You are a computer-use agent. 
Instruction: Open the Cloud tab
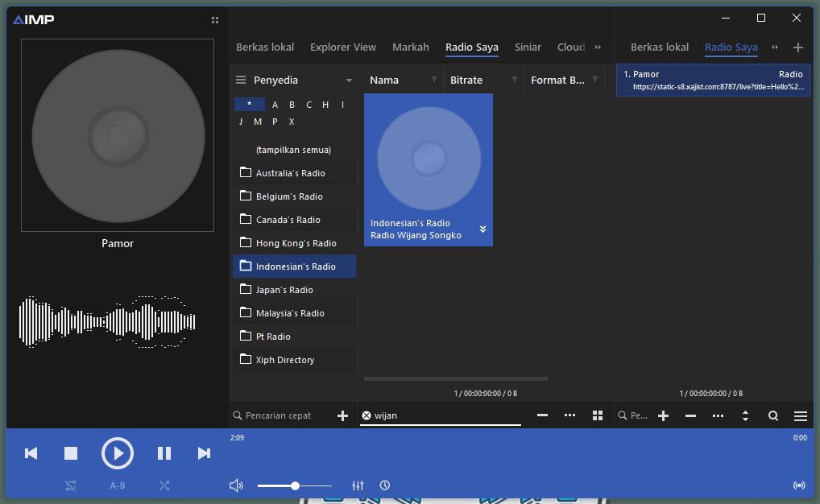[x=571, y=47]
